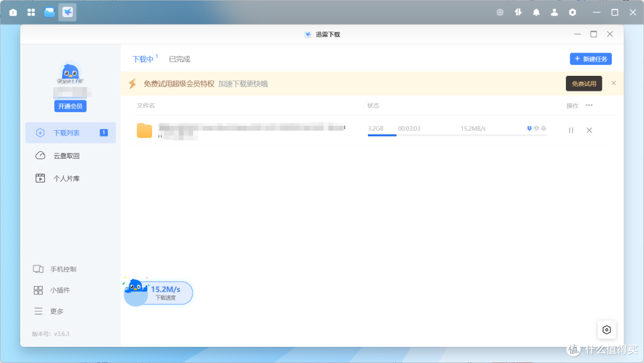
Task: Open the three-dot more actions menu
Action: (x=589, y=105)
